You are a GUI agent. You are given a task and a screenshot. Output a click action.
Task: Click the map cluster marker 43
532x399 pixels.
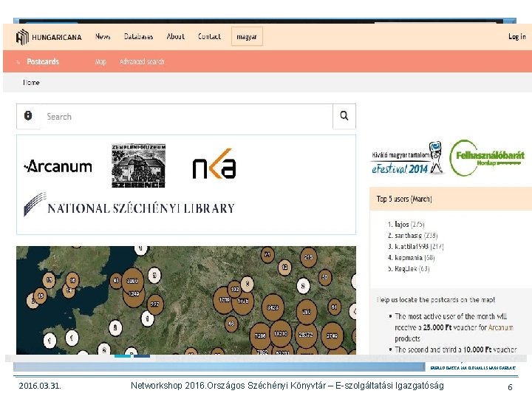pos(117,281)
